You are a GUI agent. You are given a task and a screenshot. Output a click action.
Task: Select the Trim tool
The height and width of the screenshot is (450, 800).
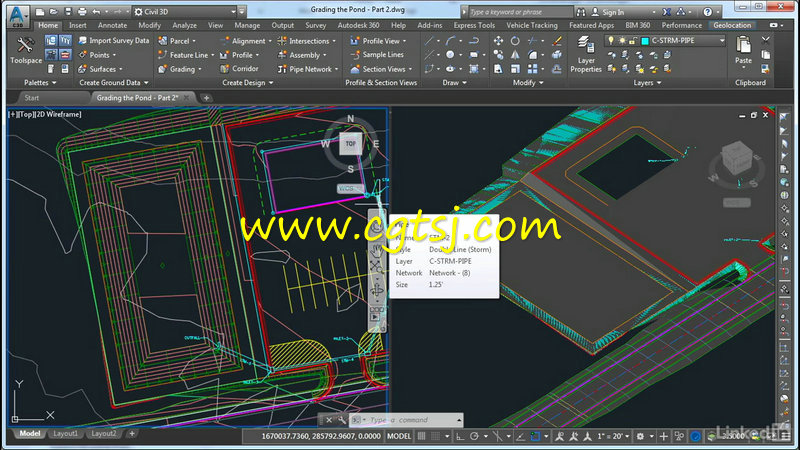(x=533, y=41)
